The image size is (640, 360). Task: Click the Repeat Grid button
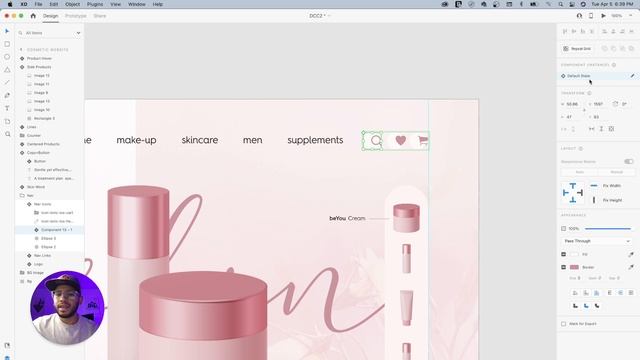[577, 49]
